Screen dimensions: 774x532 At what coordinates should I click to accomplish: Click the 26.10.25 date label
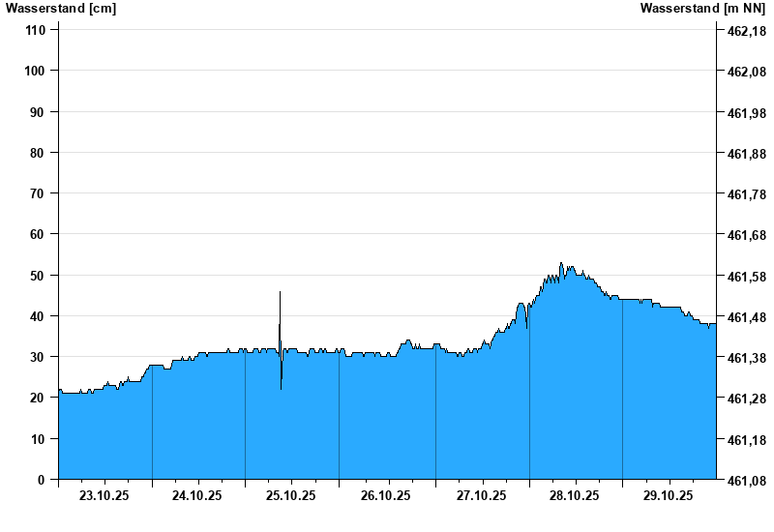[x=385, y=495]
